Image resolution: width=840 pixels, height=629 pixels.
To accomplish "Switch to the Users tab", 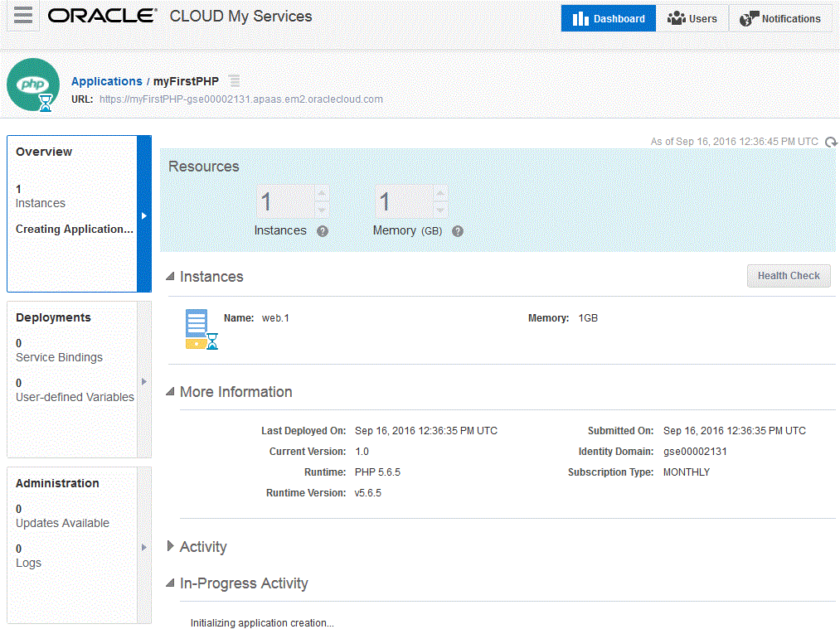I will 692,19.
